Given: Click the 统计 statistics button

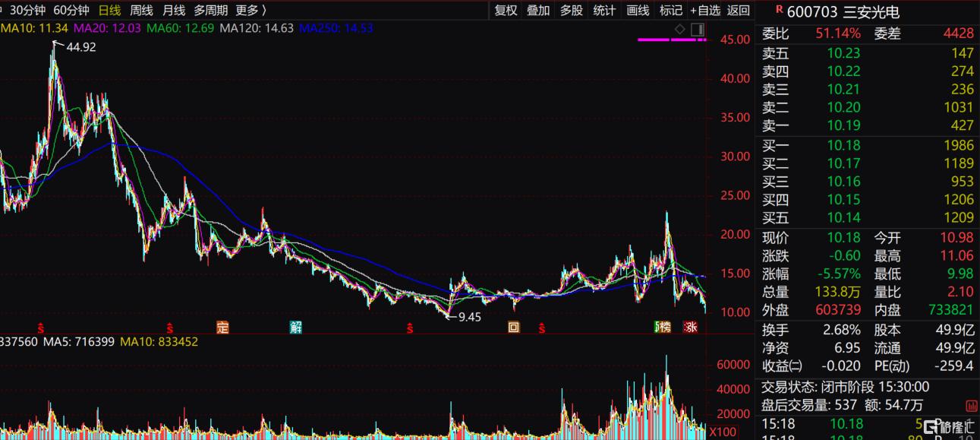Looking at the screenshot, I should [x=604, y=10].
